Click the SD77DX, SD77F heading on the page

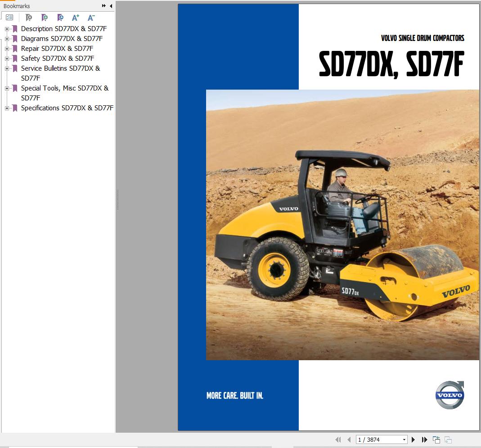click(391, 64)
